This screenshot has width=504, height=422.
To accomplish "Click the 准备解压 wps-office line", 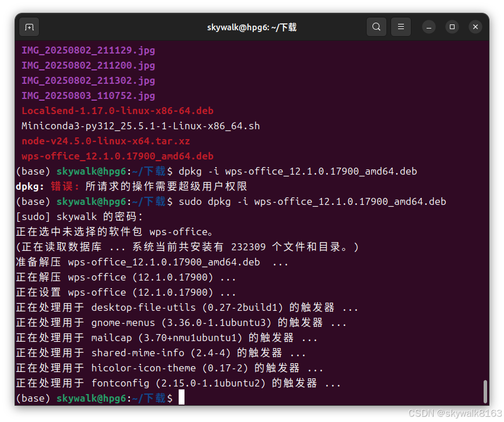I will click(152, 262).
